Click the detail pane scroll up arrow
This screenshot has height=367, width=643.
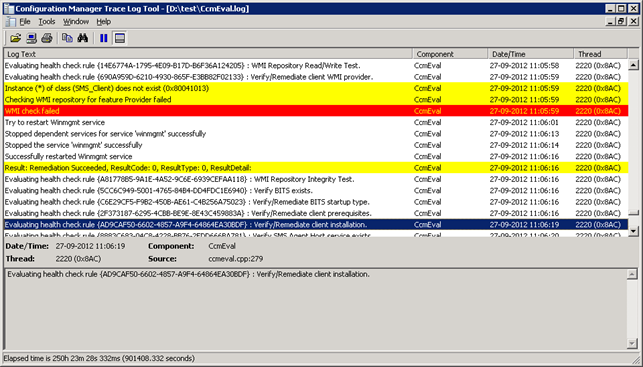pos(632,274)
